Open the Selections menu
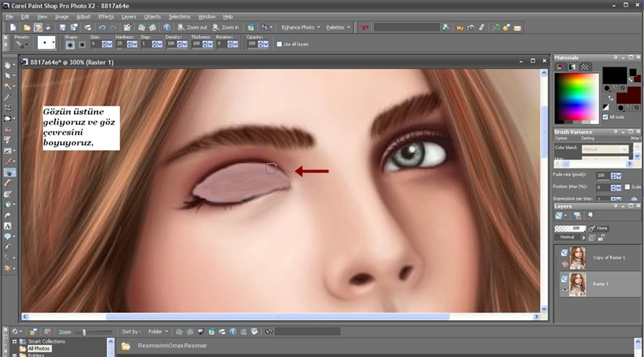644x357 pixels. (x=179, y=17)
